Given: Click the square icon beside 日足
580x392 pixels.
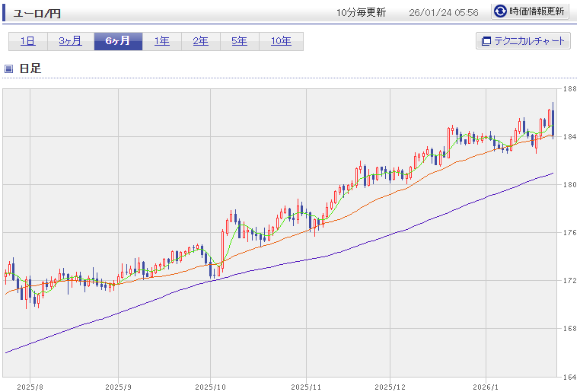Looking at the screenshot, I should click(x=8, y=69).
